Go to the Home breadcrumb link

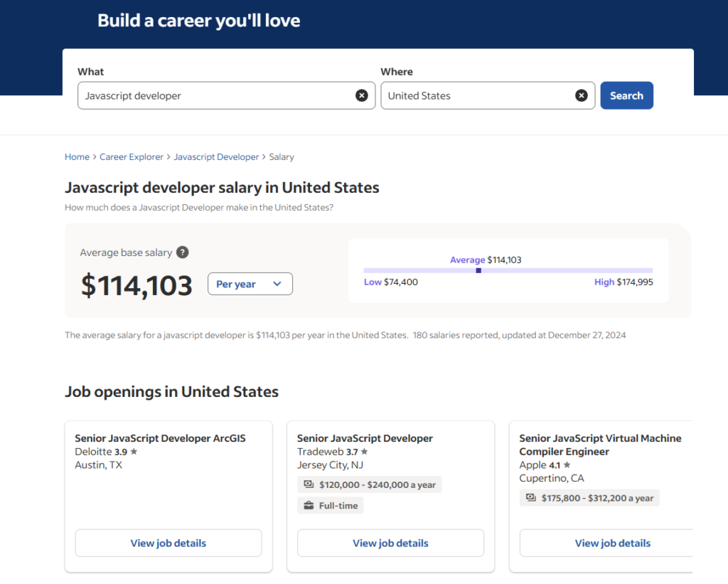[x=77, y=157]
